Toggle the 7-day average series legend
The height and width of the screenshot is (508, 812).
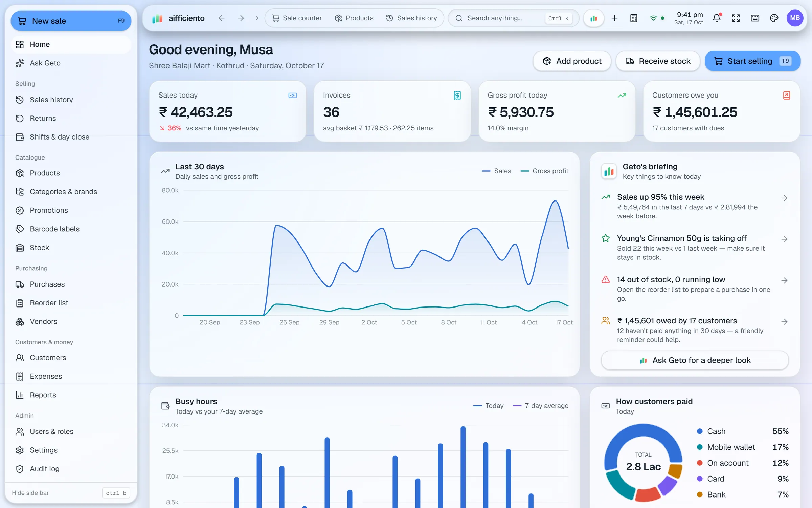tap(541, 406)
